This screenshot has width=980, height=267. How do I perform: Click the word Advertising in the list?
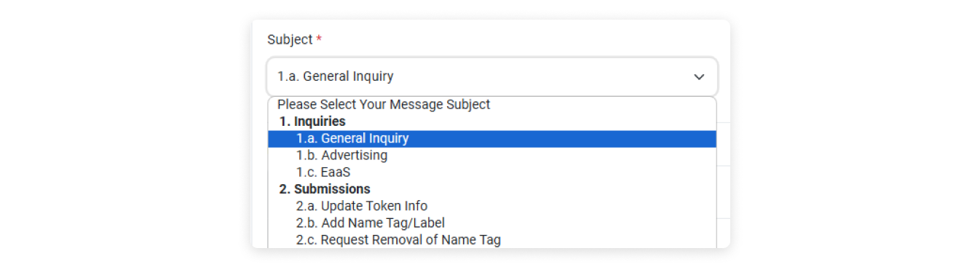[355, 155]
